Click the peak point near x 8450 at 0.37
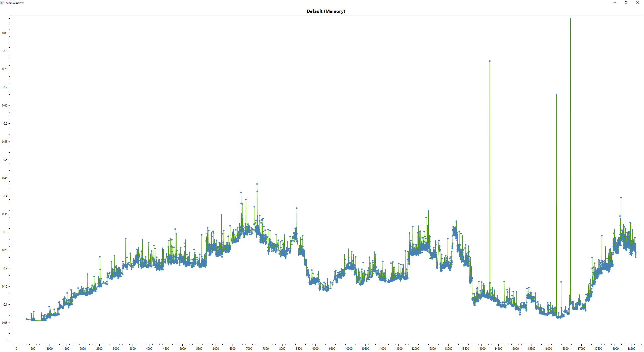The height and width of the screenshot is (352, 644). point(297,208)
